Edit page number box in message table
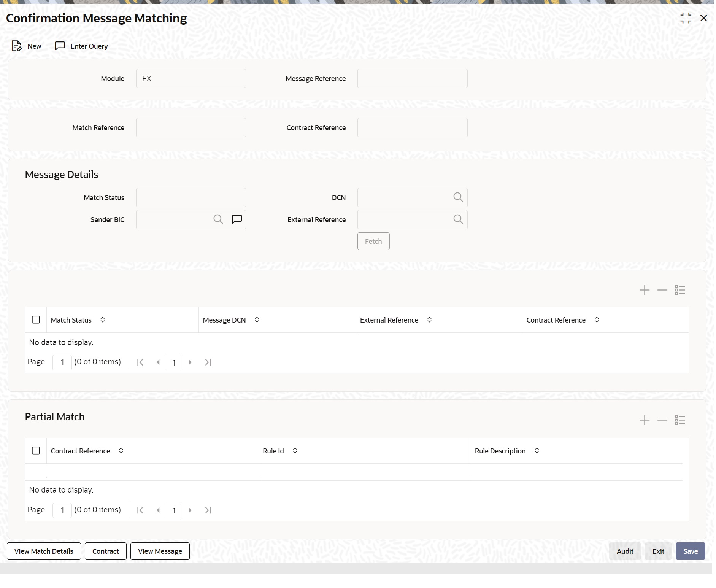The image size is (716, 588). pyautogui.click(x=62, y=362)
